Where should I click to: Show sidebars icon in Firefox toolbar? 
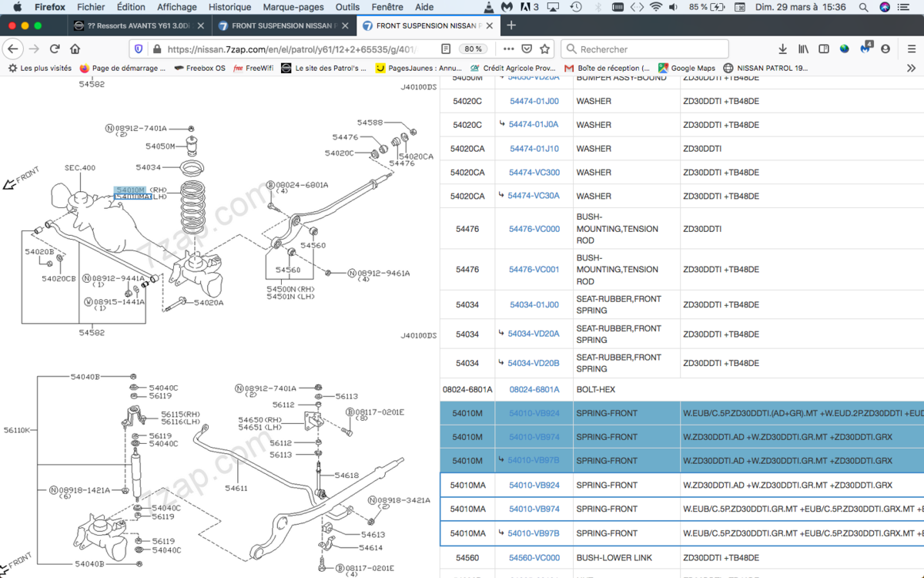[x=824, y=49]
